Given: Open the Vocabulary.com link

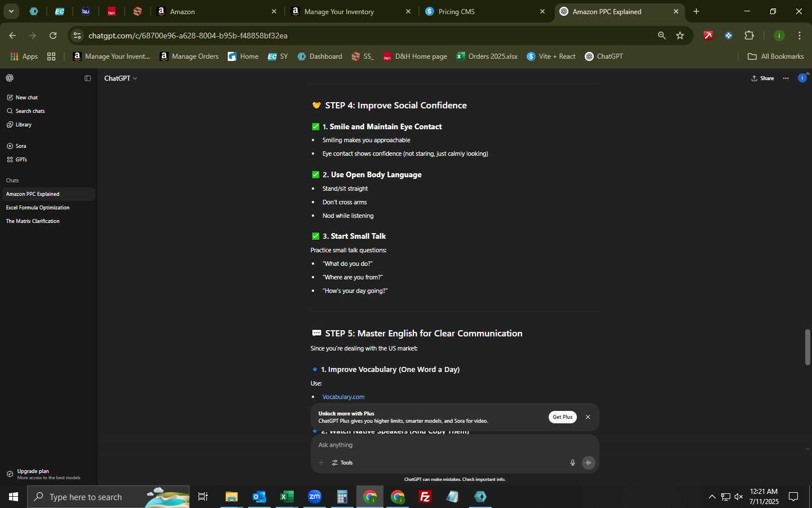Looking at the screenshot, I should (343, 397).
